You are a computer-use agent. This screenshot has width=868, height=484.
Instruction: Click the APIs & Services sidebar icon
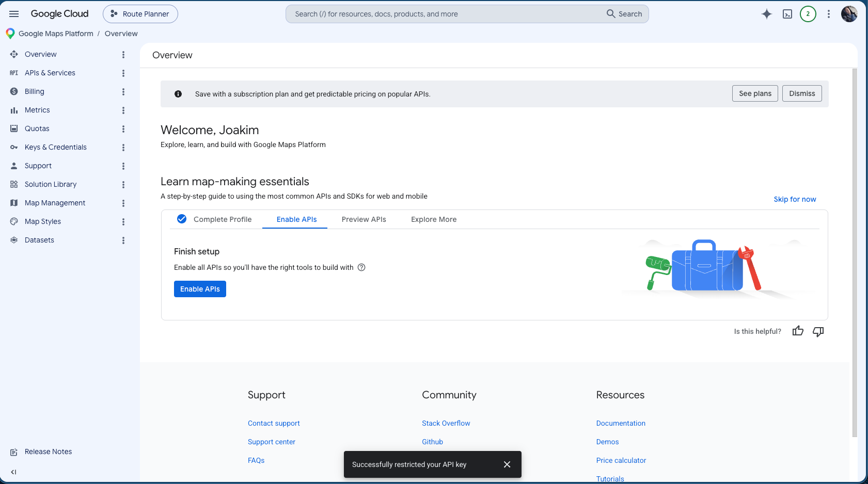coord(14,73)
